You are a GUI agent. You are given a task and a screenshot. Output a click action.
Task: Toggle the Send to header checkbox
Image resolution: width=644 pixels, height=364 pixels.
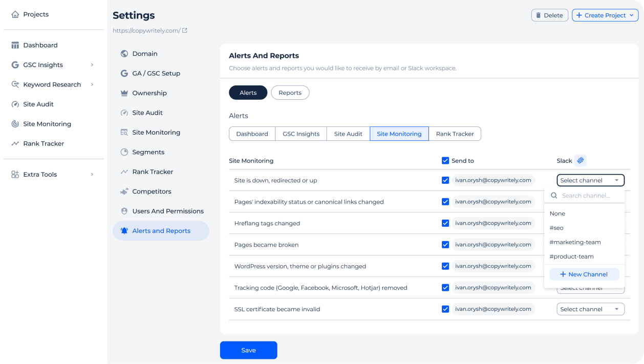coord(445,161)
